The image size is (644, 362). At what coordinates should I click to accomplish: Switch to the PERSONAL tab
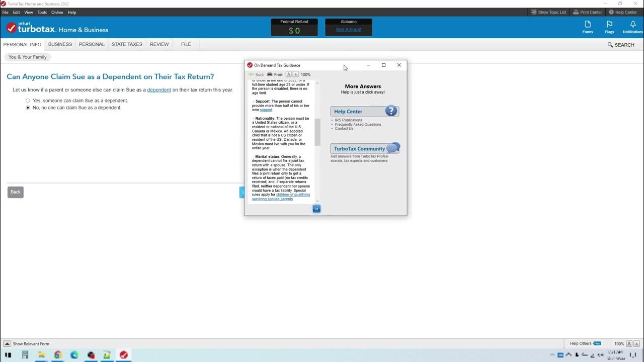pyautogui.click(x=92, y=44)
